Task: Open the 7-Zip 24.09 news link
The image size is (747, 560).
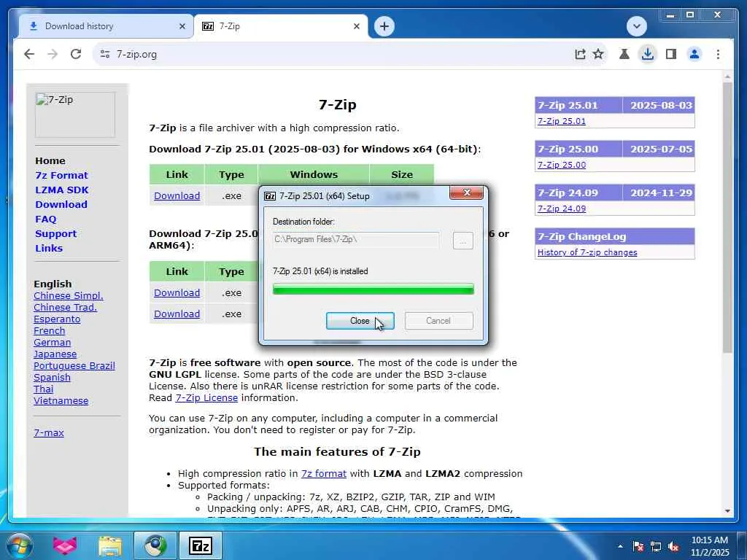Action: point(561,209)
